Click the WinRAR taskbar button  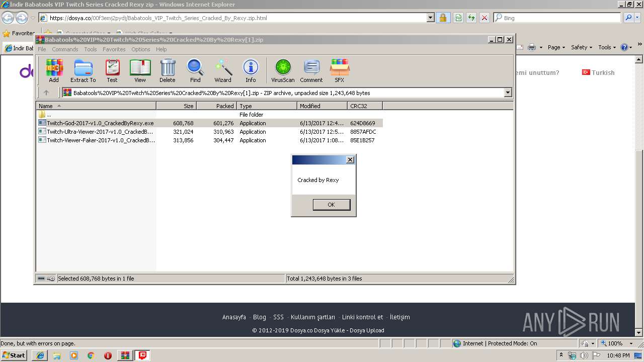pyautogui.click(x=125, y=355)
